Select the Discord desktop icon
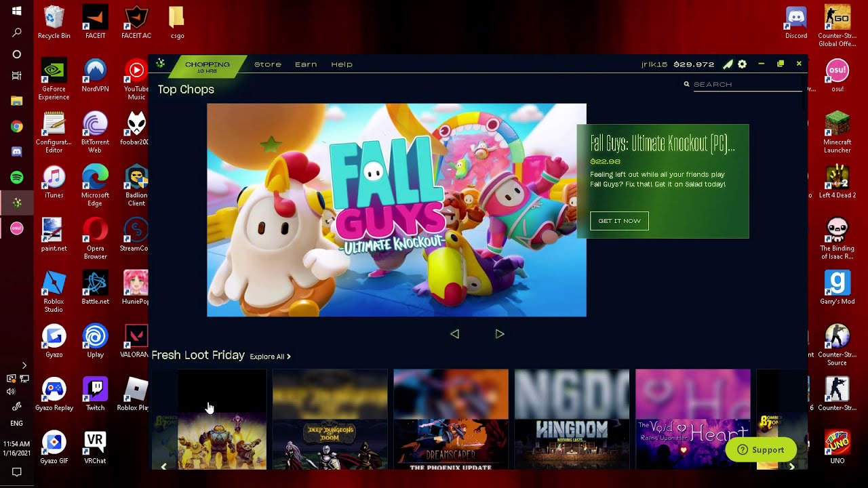The image size is (868, 488). point(796,22)
